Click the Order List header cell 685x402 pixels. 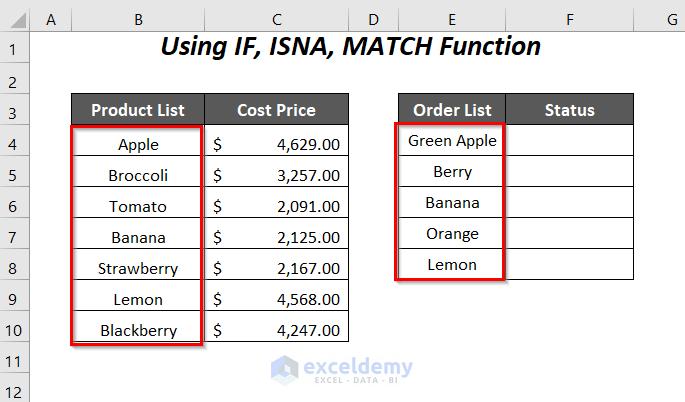point(452,110)
